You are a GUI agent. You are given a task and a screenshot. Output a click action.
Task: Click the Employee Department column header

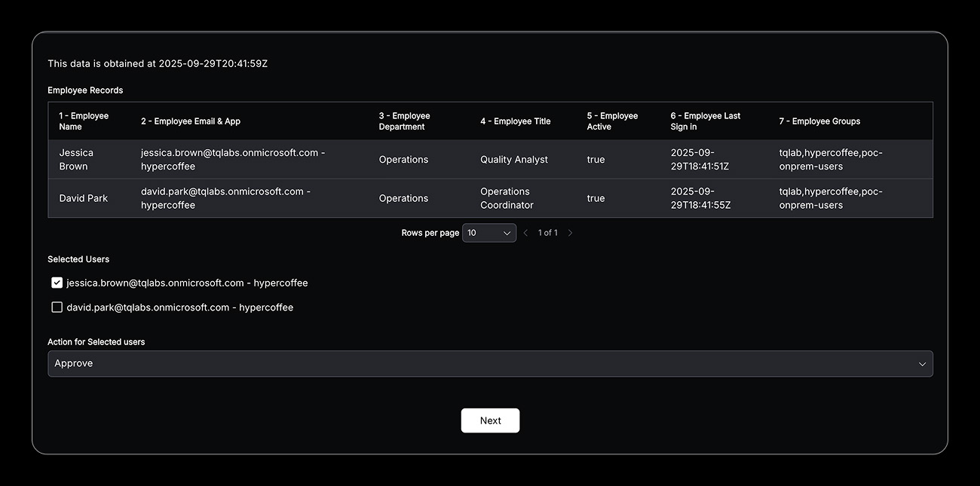[404, 121]
